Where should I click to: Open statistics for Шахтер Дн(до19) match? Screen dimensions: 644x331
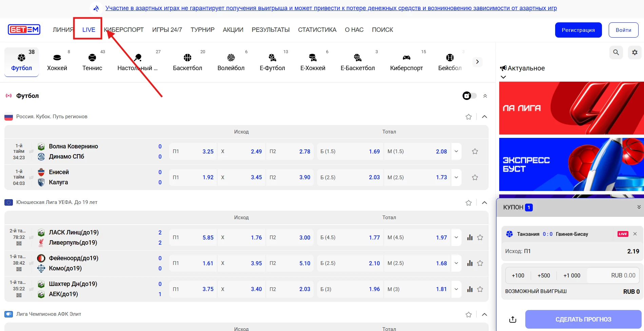pyautogui.click(x=470, y=289)
